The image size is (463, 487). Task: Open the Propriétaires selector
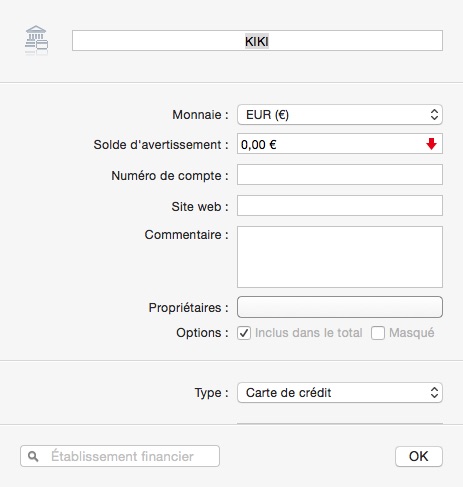pos(340,307)
